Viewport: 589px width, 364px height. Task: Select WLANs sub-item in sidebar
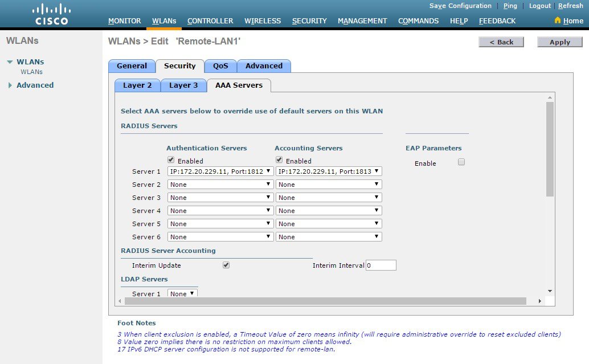pyautogui.click(x=31, y=72)
